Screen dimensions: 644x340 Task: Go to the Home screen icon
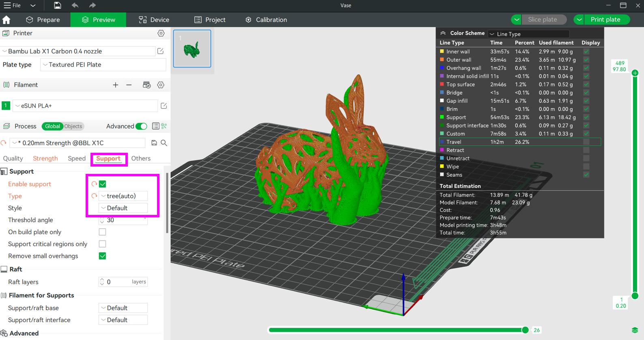pyautogui.click(x=6, y=19)
